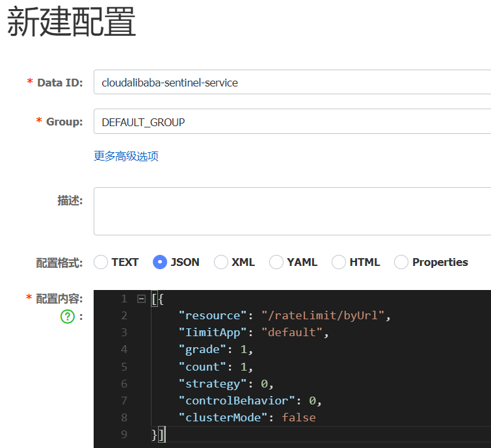The image size is (491, 448).
Task: Click into the 描述 text area
Action: [292, 211]
